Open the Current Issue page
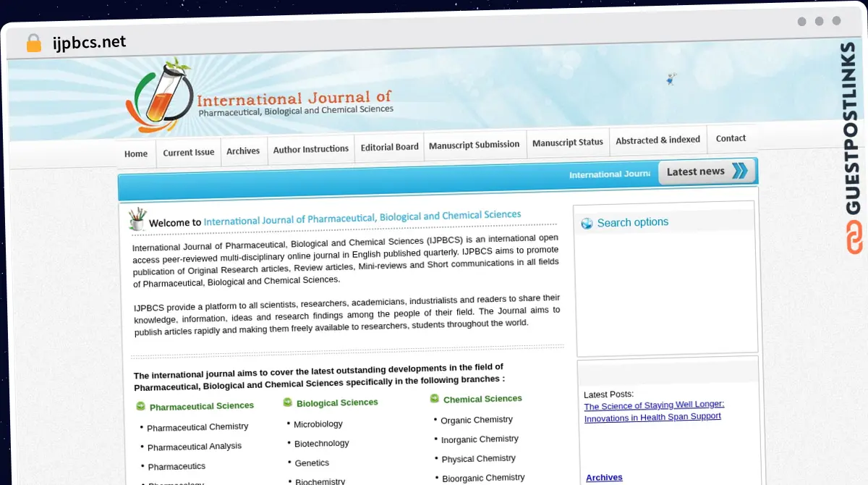The height and width of the screenshot is (485, 868). click(188, 152)
